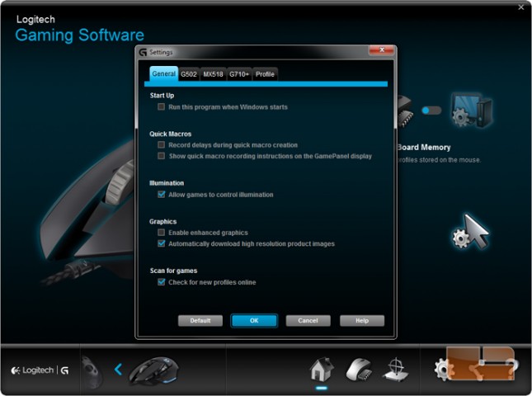This screenshot has width=532, height=396.
Task: Uncheck Automatically download high resolution product images
Action: 161,243
